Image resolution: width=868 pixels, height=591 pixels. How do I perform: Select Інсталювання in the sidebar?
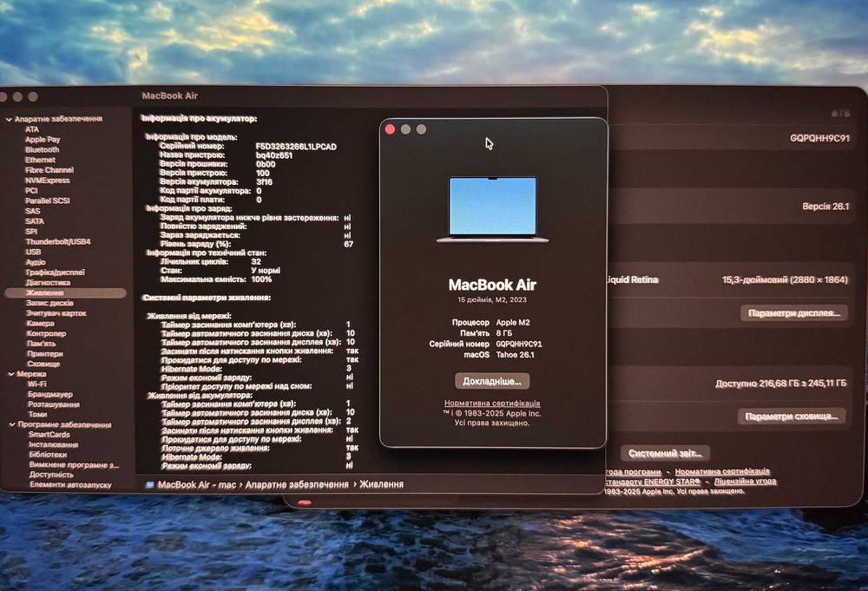(x=54, y=444)
